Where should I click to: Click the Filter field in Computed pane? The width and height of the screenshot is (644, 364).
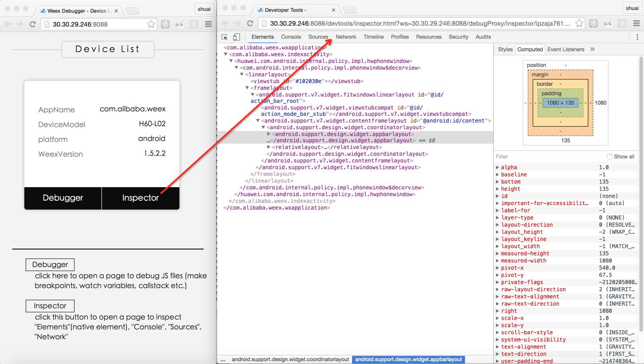pos(549,157)
